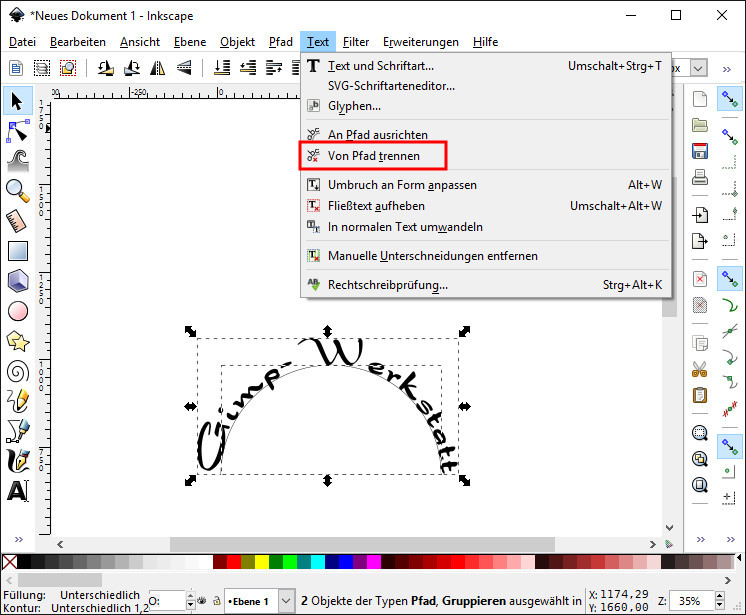Open the units dropdown in tool controls
This screenshot has width=746, height=615.
(697, 68)
